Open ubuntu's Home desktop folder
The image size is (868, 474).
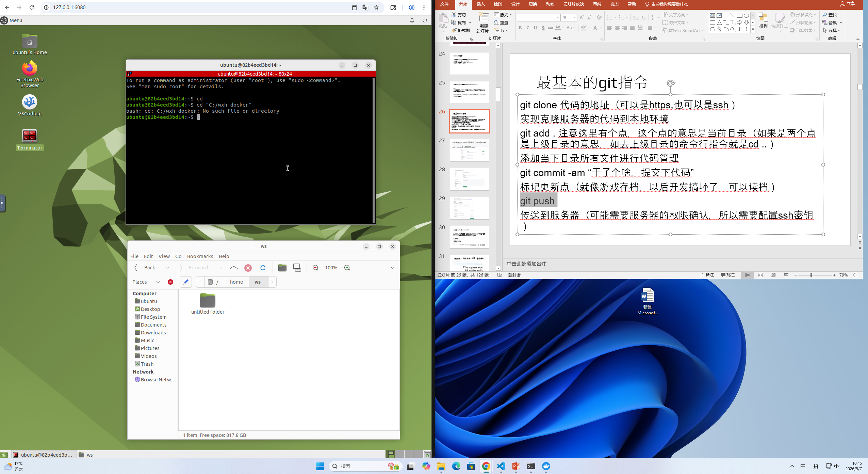[x=30, y=44]
